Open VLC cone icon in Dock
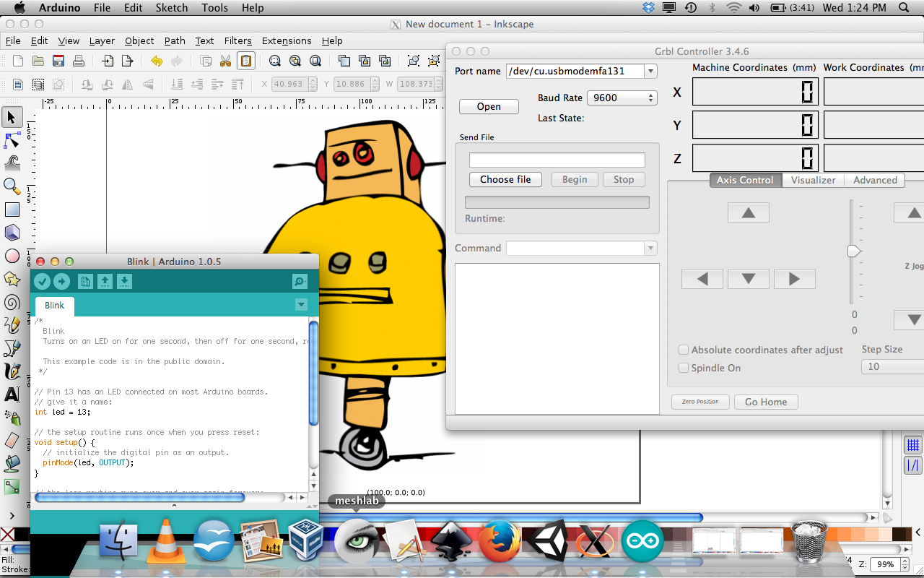This screenshot has height=578, width=924. pyautogui.click(x=166, y=542)
